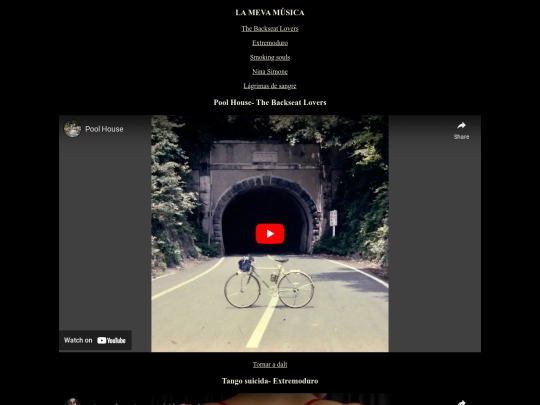540x405 pixels.
Task: Select heading Tango suicida- Extremoduro
Action: 270,381
